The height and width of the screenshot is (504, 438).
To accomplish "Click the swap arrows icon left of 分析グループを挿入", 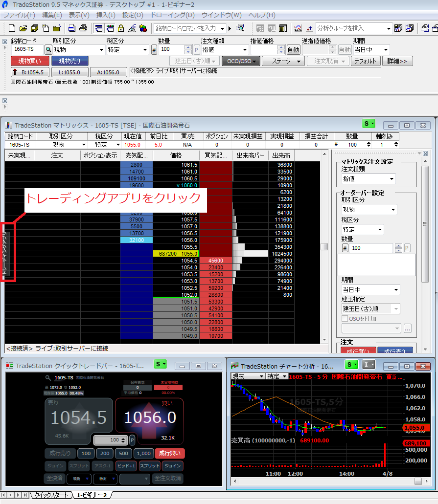I will pyautogui.click(x=309, y=28).
